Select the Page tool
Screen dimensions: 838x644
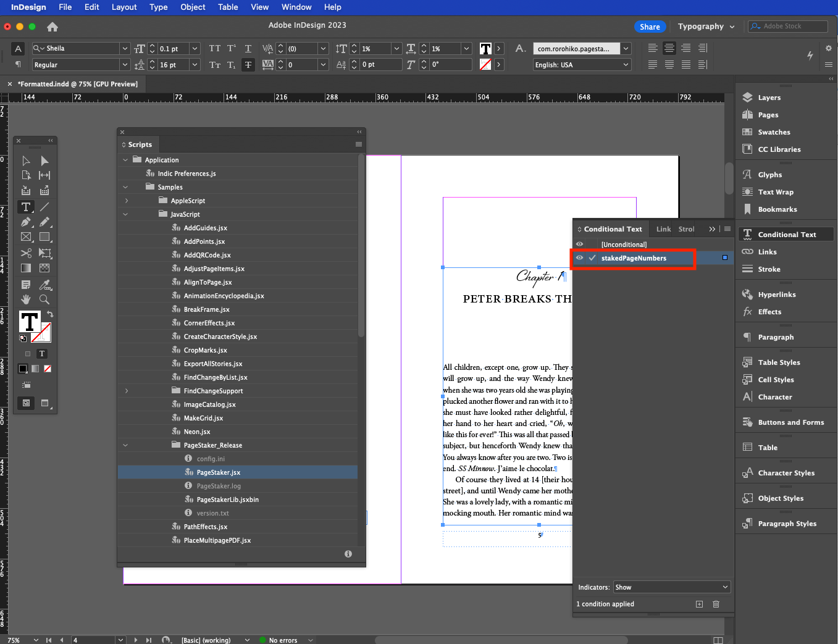tap(26, 175)
